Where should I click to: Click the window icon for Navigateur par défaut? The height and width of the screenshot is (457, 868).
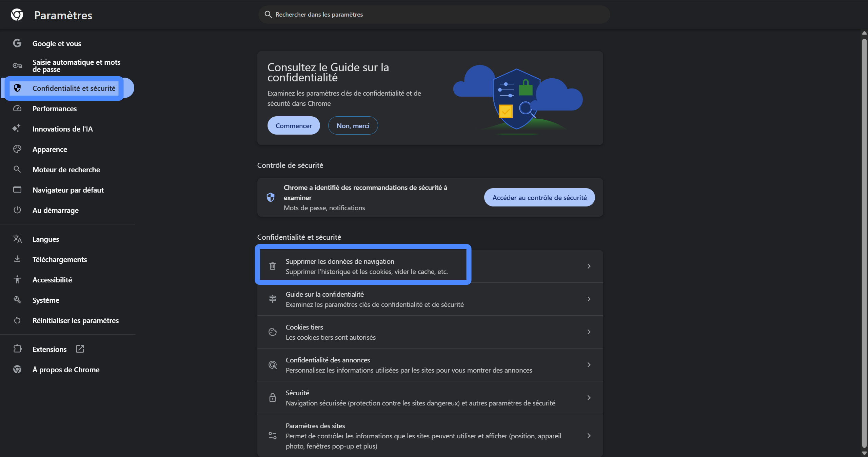17,190
